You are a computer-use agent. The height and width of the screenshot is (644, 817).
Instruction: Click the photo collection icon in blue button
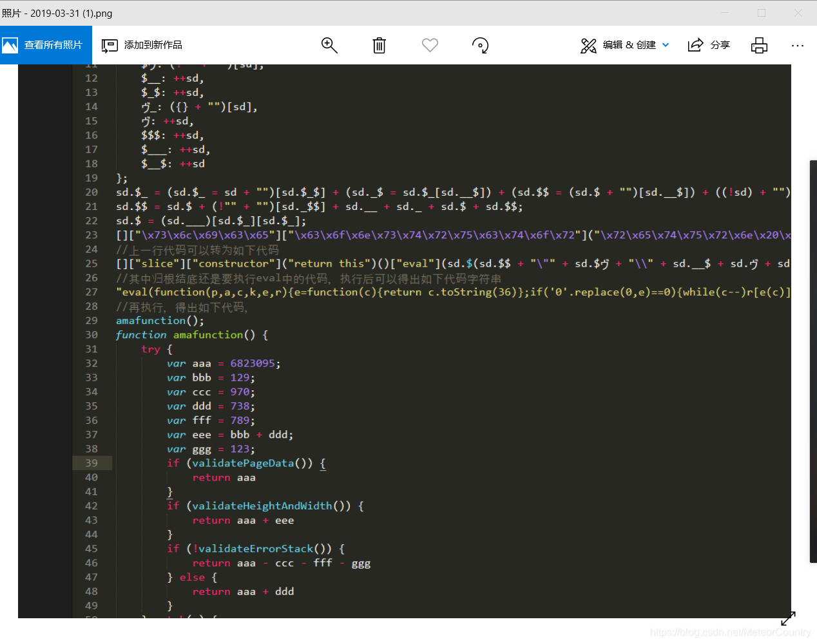pyautogui.click(x=10, y=45)
